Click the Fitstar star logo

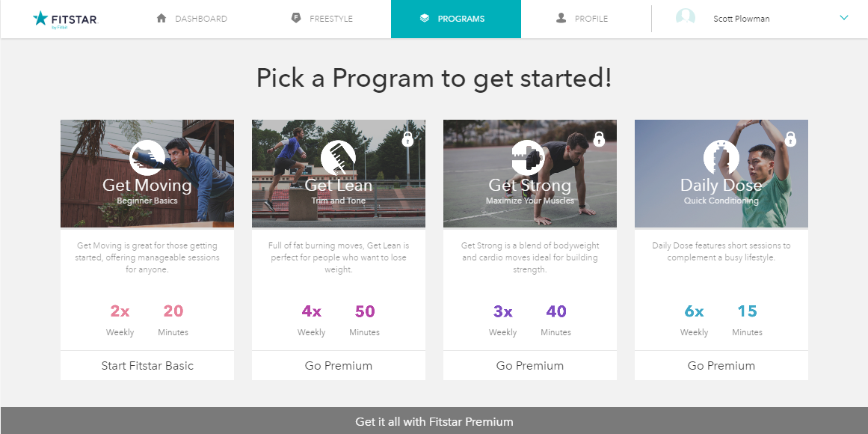pyautogui.click(x=40, y=18)
